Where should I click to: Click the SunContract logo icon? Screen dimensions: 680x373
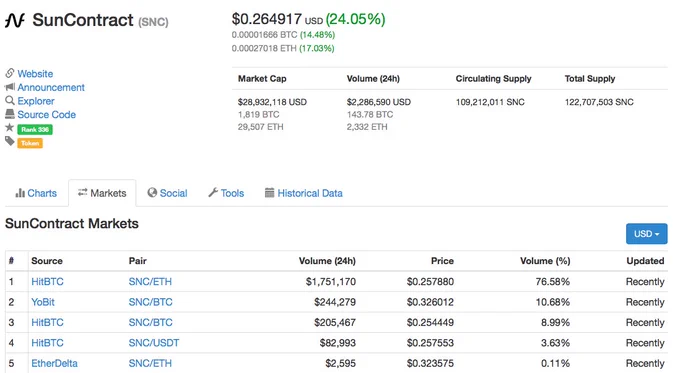click(15, 20)
